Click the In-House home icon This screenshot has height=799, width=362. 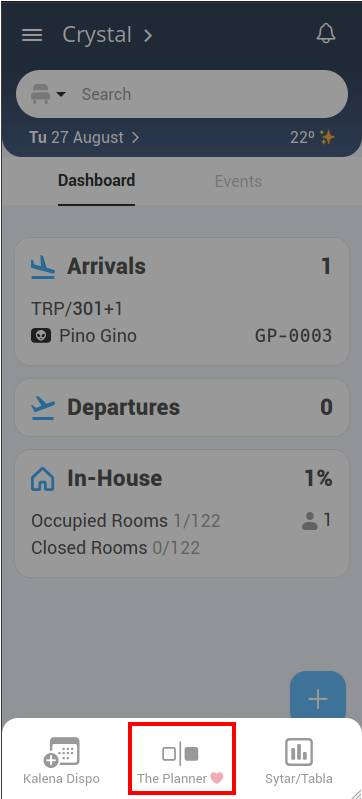43,479
